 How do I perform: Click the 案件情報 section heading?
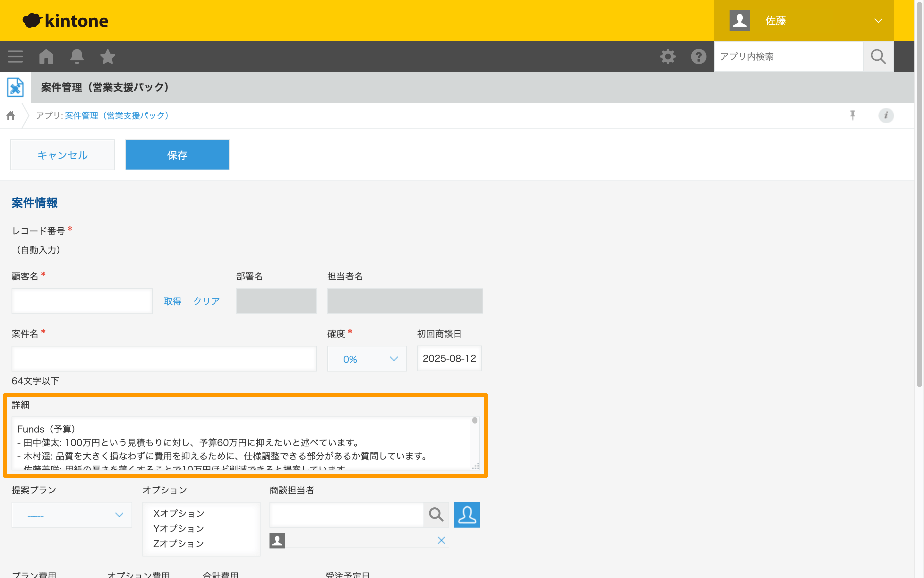tap(35, 203)
